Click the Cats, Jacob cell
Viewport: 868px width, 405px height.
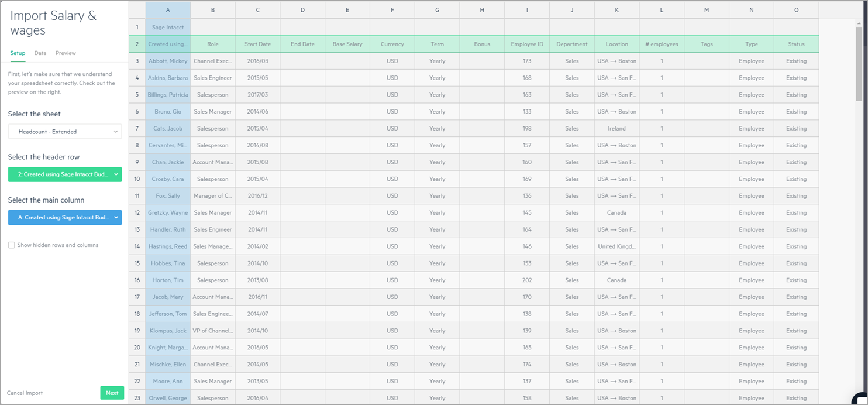click(168, 128)
